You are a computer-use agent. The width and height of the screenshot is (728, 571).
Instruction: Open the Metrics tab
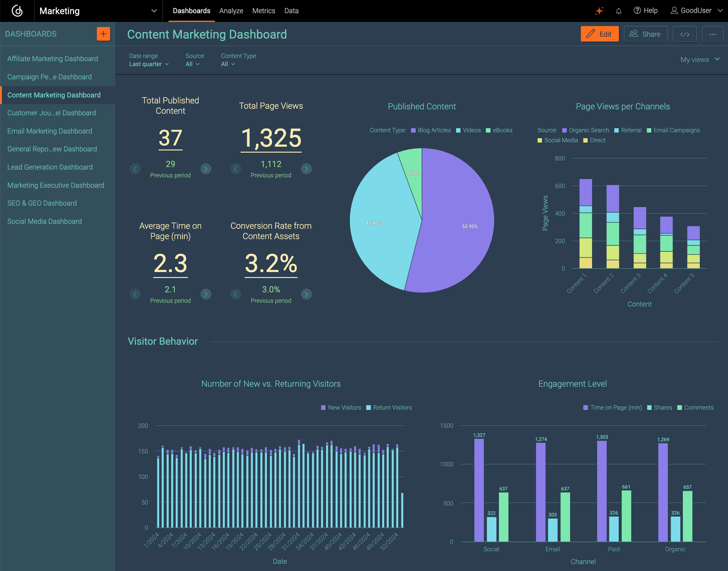click(x=264, y=11)
